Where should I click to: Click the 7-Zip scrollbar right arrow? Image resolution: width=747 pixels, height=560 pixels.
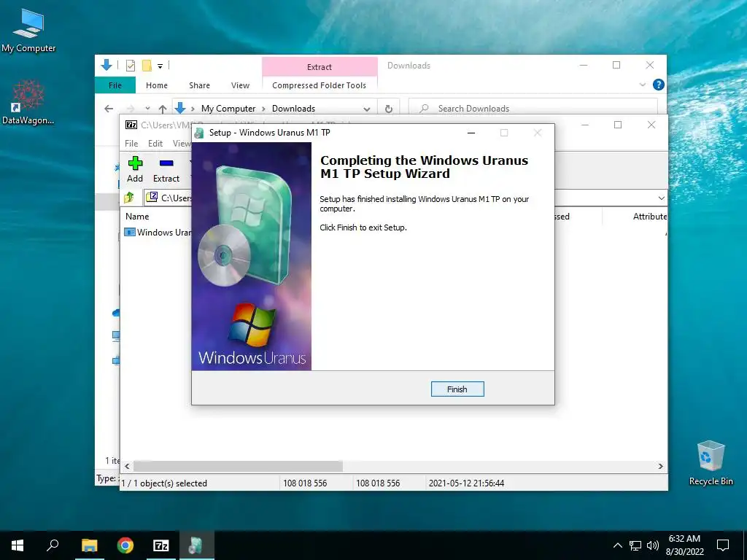click(660, 466)
